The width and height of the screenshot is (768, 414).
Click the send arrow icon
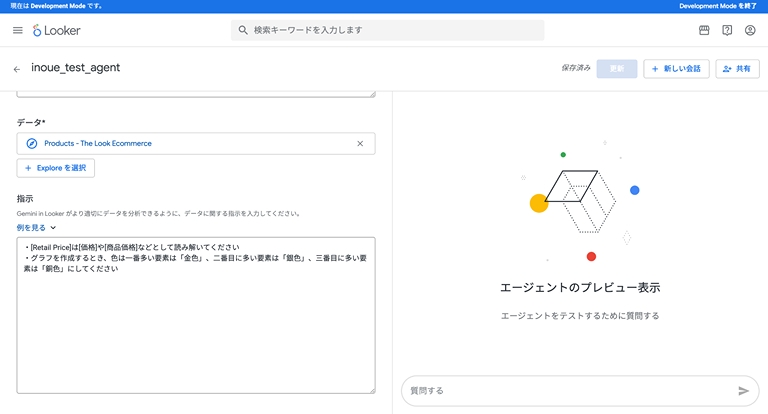pyautogui.click(x=744, y=390)
